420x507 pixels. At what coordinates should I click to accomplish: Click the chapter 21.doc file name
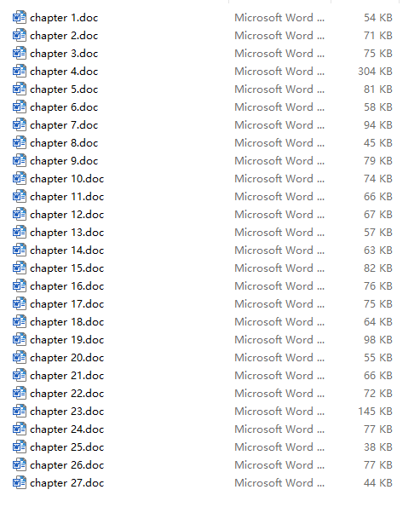pos(67,376)
